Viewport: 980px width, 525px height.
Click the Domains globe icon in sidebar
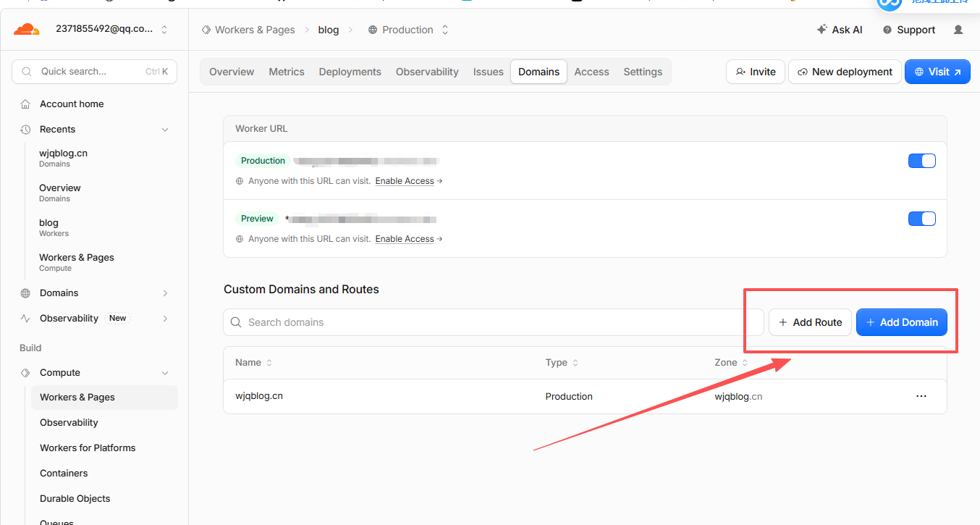pyautogui.click(x=25, y=293)
